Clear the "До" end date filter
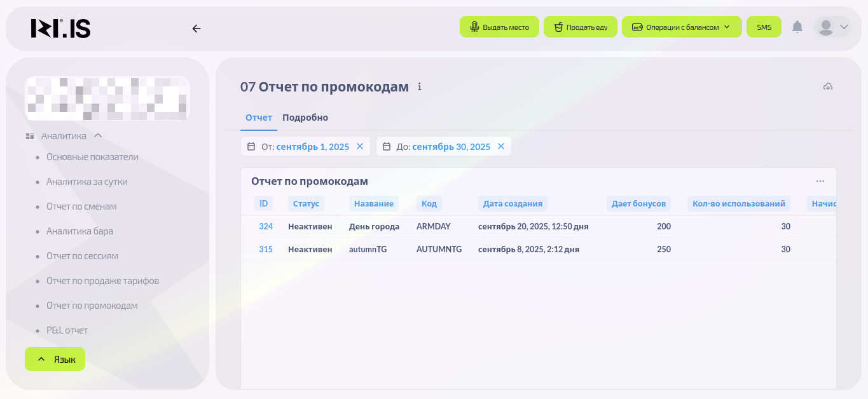This screenshot has width=868, height=399. click(501, 147)
